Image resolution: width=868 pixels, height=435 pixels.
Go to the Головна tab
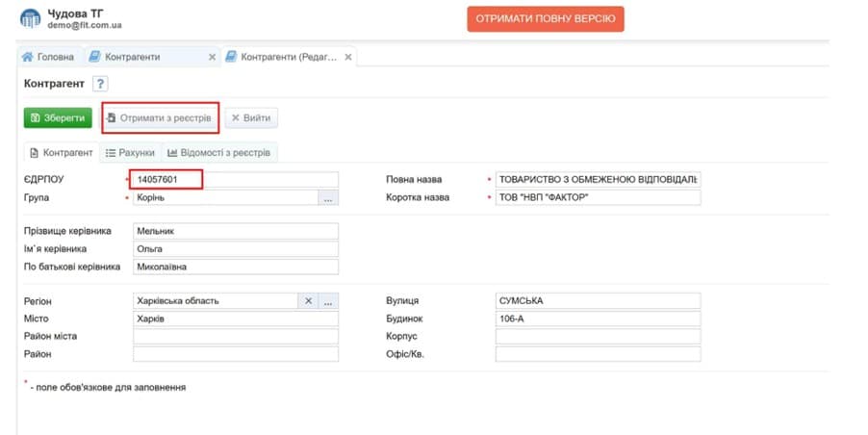[47, 57]
